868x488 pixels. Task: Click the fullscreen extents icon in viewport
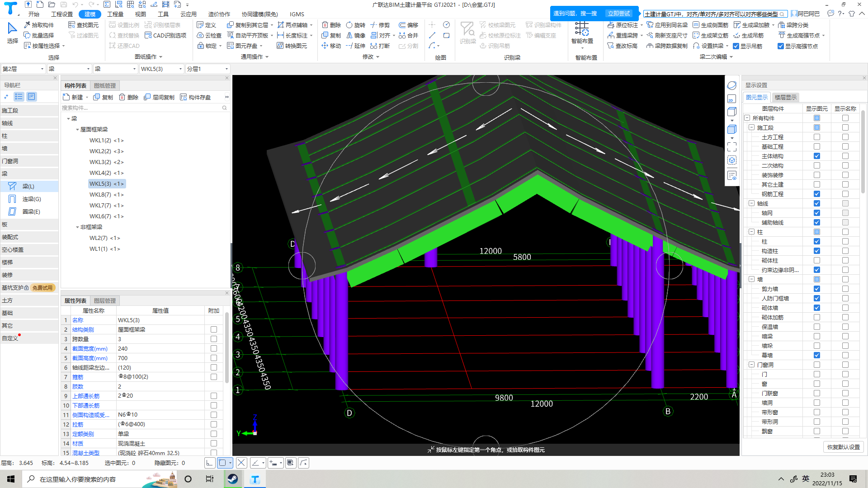[731, 146]
